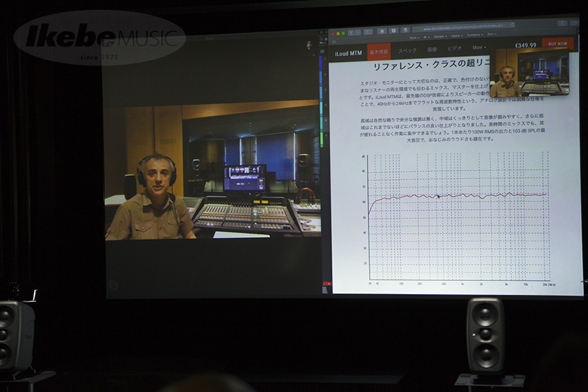This screenshot has width=588, height=392.
Task: Click the Safari forward arrow button
Action: click(x=358, y=32)
